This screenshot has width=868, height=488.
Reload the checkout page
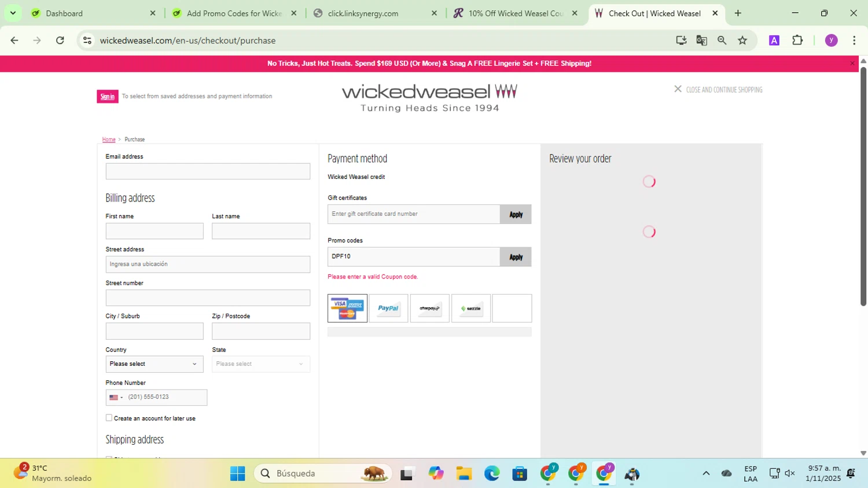click(x=60, y=41)
